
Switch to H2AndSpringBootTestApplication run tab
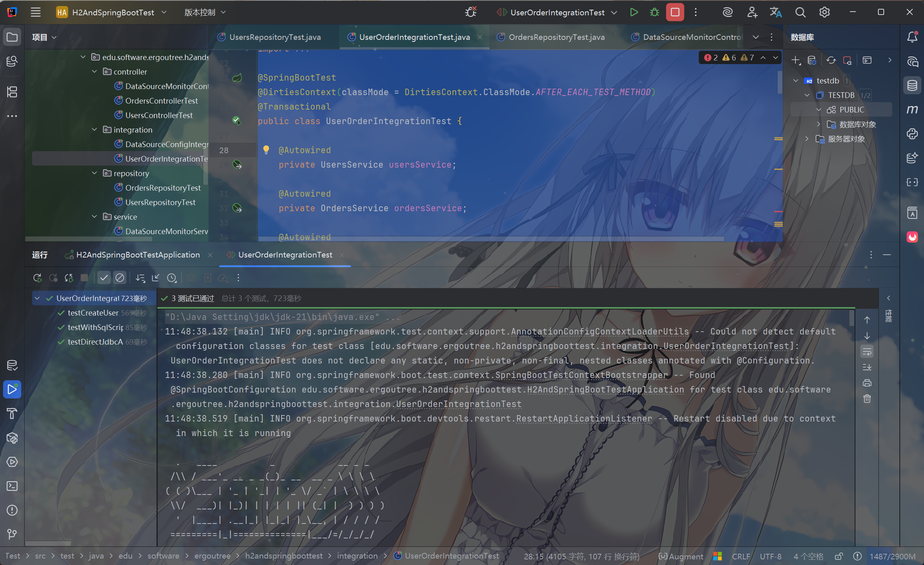coord(138,255)
